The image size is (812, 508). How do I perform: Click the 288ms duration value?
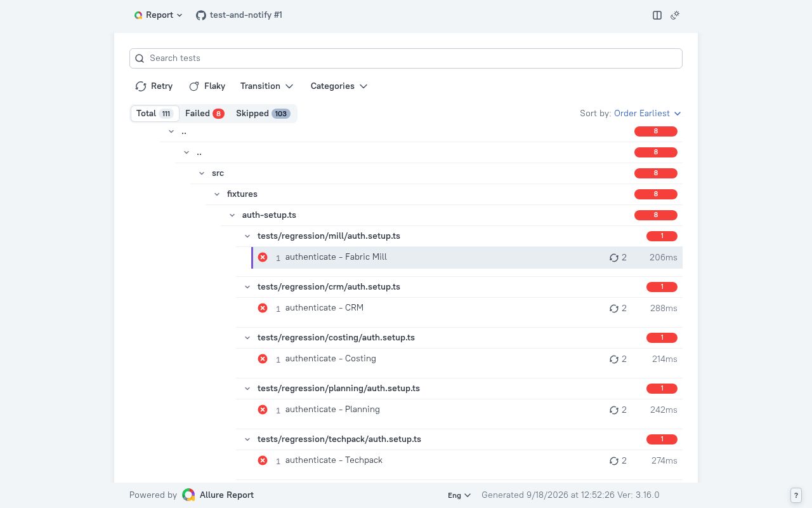(x=663, y=309)
